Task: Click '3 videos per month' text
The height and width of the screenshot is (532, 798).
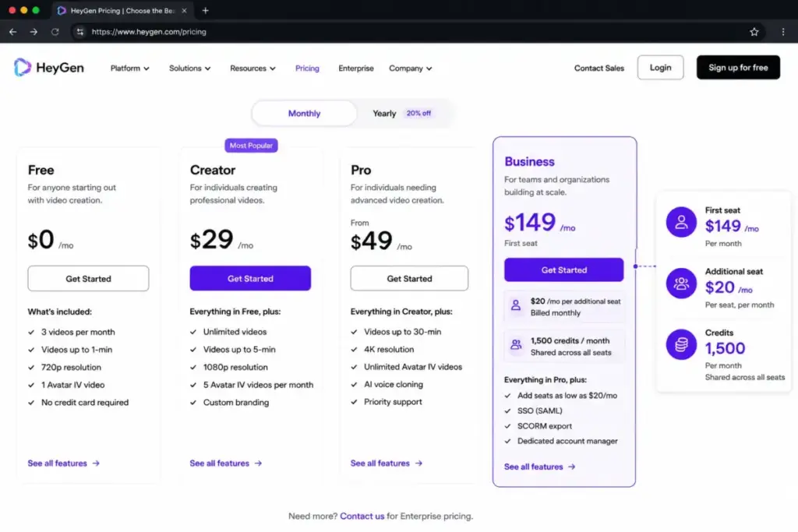Action: [x=78, y=332]
